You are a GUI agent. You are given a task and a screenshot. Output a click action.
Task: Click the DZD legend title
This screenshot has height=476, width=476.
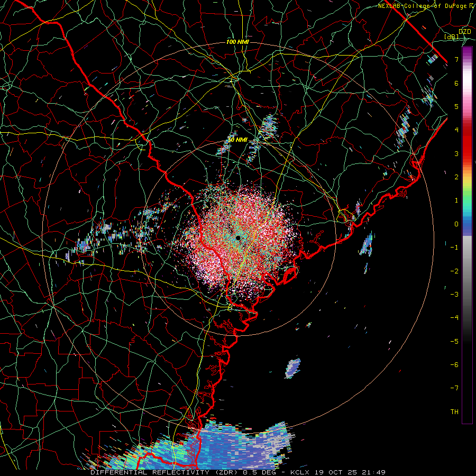[465, 32]
